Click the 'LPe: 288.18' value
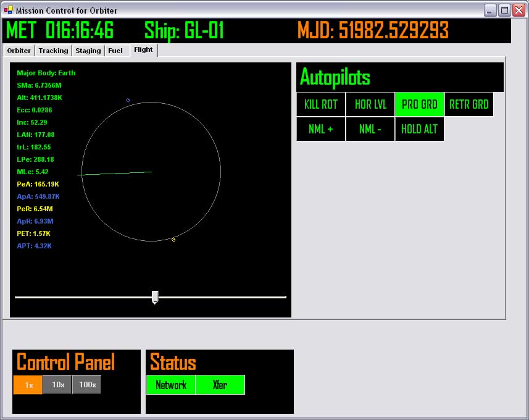This screenshot has width=529, height=420. [35, 159]
